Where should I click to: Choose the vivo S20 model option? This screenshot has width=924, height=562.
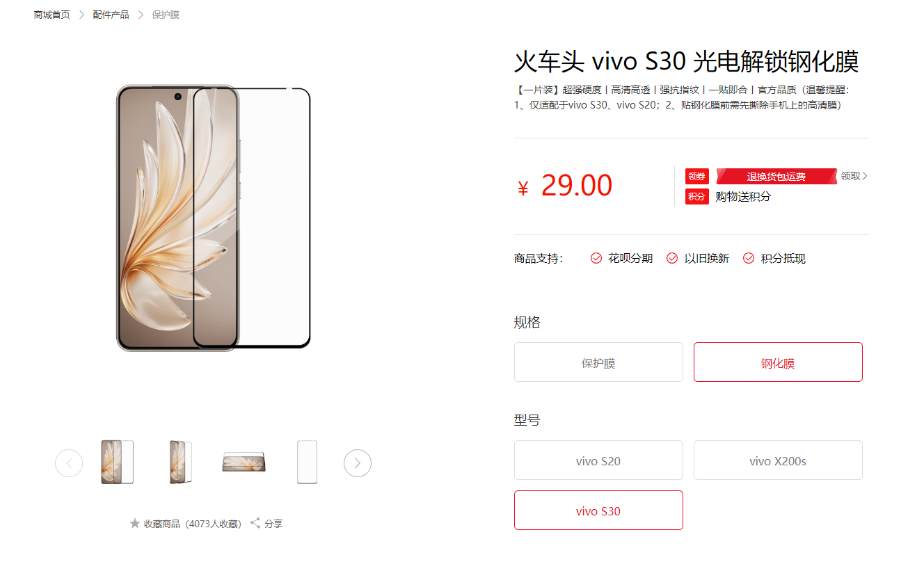click(x=598, y=460)
